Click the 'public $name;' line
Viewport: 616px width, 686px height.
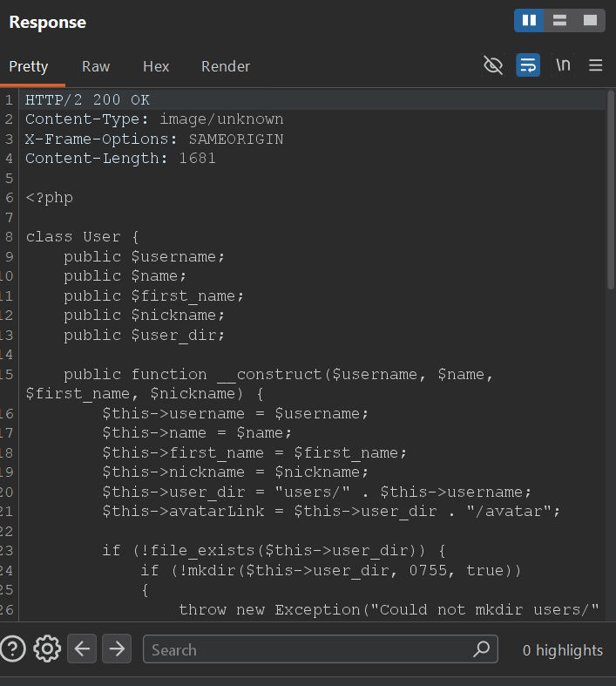(x=125, y=276)
